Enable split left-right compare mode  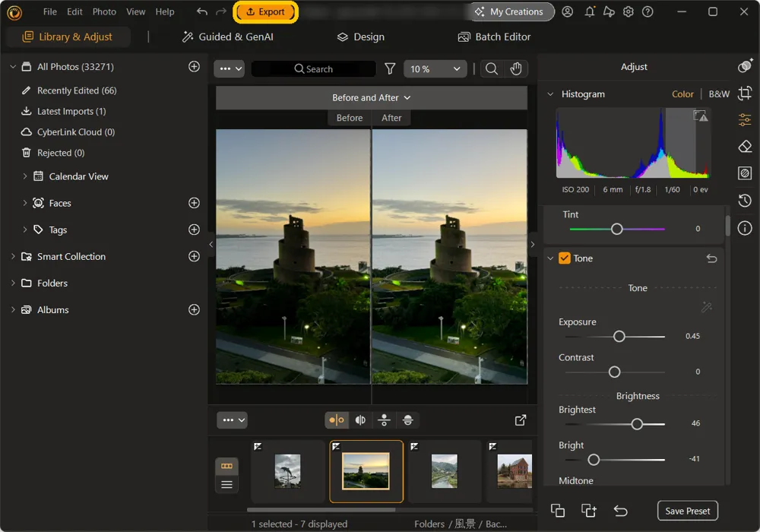360,420
